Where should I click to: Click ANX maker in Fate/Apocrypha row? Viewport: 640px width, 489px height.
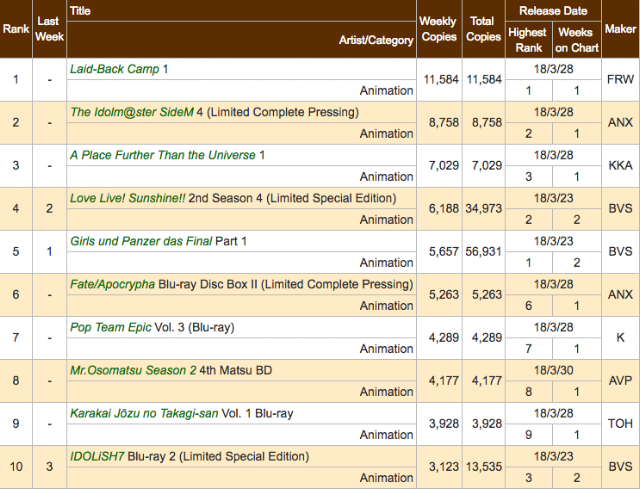click(x=620, y=295)
